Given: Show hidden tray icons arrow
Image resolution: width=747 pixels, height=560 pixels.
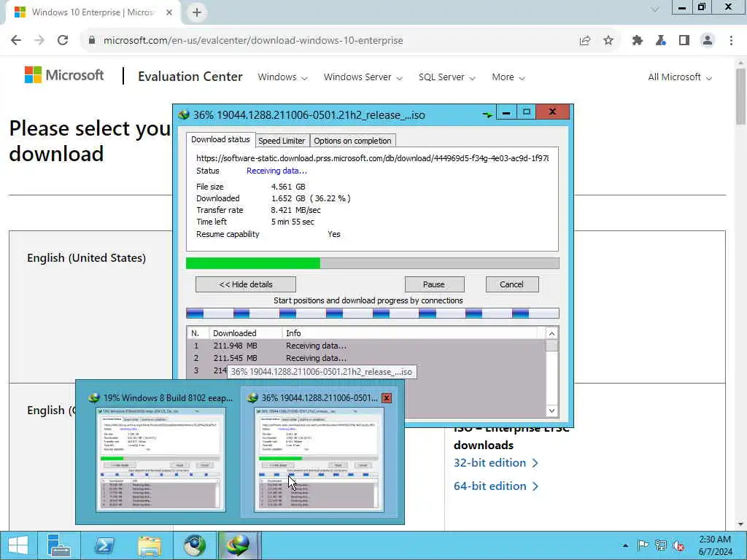Looking at the screenshot, I should [625, 545].
